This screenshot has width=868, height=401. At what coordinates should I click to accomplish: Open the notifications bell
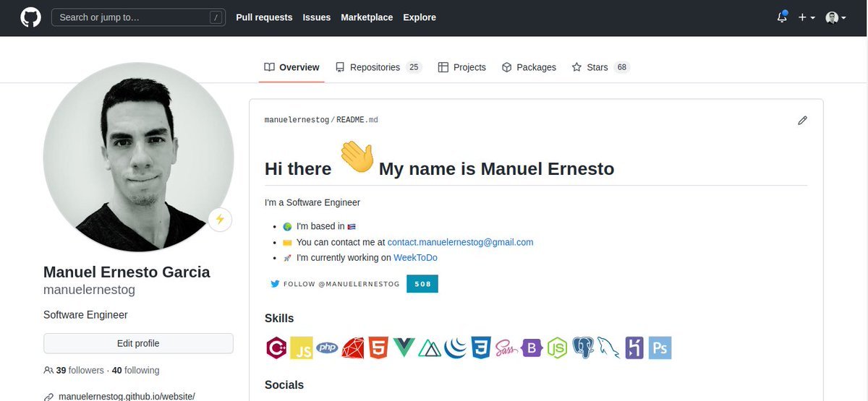[x=782, y=17]
